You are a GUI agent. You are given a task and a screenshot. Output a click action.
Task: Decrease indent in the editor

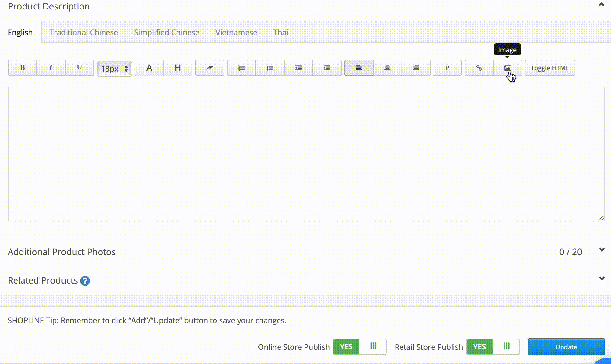299,68
